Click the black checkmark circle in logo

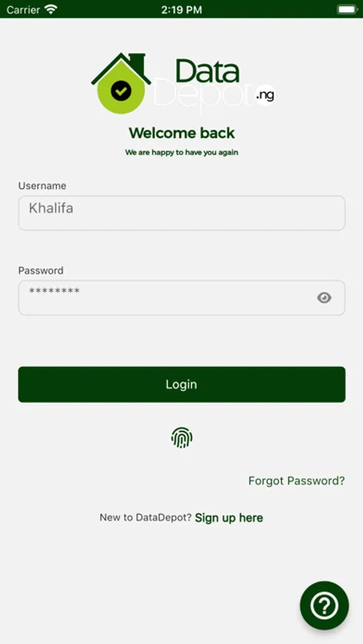point(121,91)
